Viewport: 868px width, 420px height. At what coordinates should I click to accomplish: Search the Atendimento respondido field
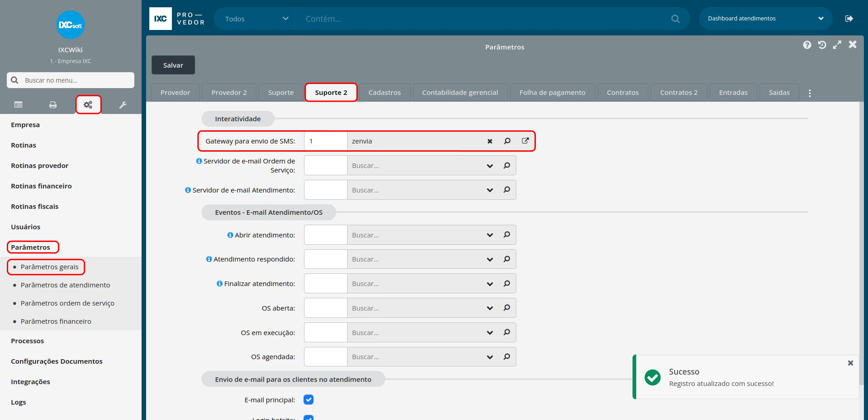click(507, 259)
